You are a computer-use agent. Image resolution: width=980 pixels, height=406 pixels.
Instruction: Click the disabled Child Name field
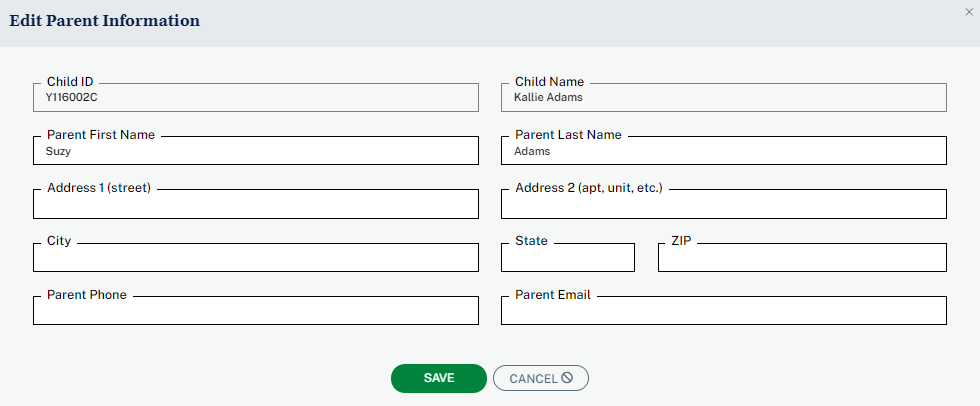click(x=723, y=98)
